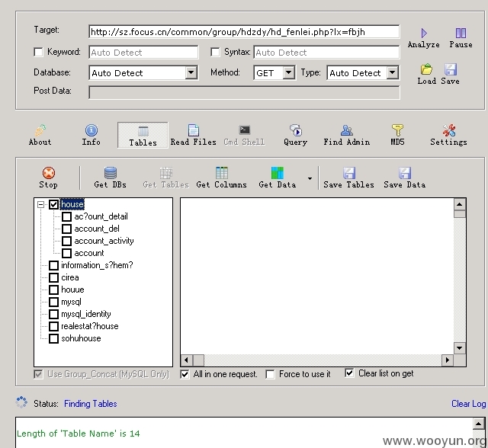Select the account_activity table name
Viewport: 488px width, 448px height.
104,241
